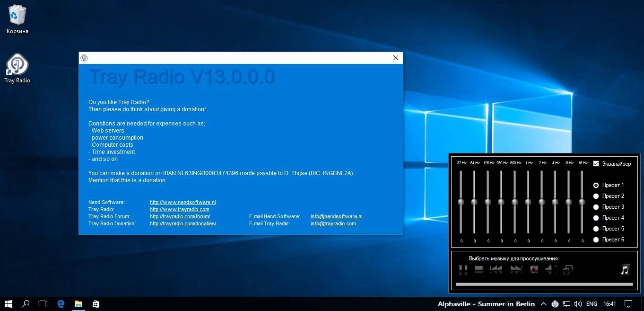Skip to the next station in player
Viewport: 644px width, 311px height.
point(516,269)
